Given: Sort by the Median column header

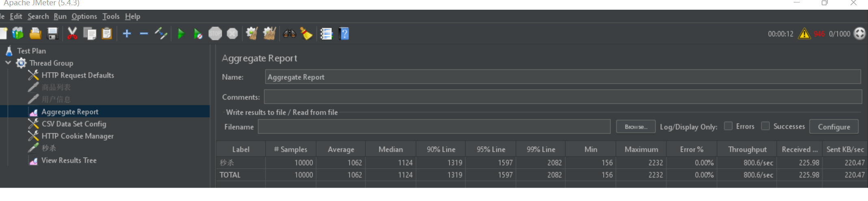Looking at the screenshot, I should [x=391, y=149].
